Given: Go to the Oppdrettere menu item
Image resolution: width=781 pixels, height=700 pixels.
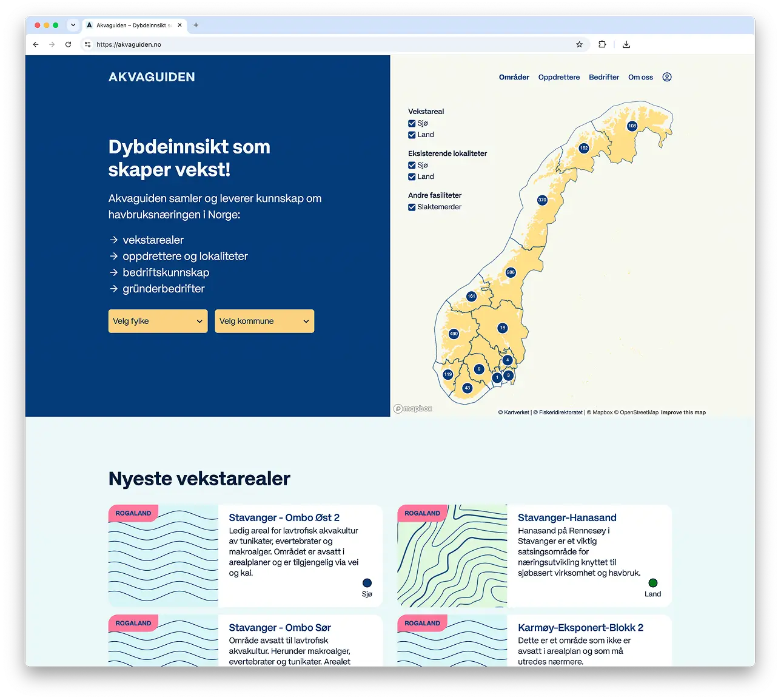Looking at the screenshot, I should tap(559, 77).
